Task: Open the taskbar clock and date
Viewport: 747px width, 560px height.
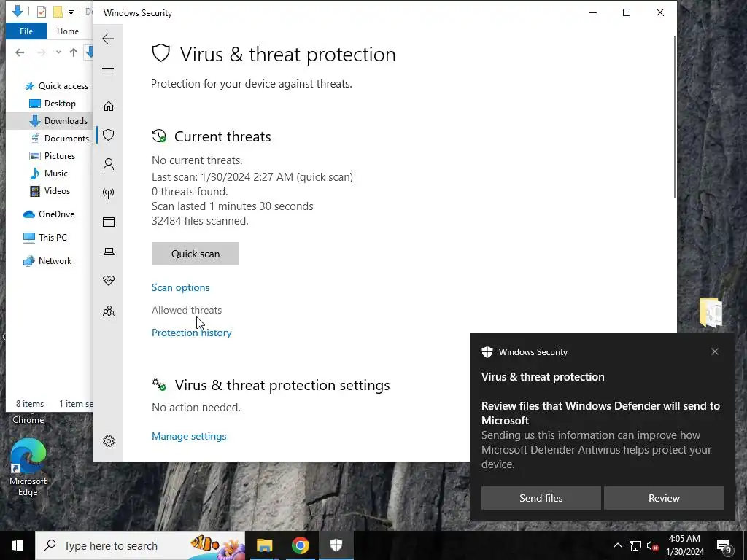Action: click(x=684, y=545)
